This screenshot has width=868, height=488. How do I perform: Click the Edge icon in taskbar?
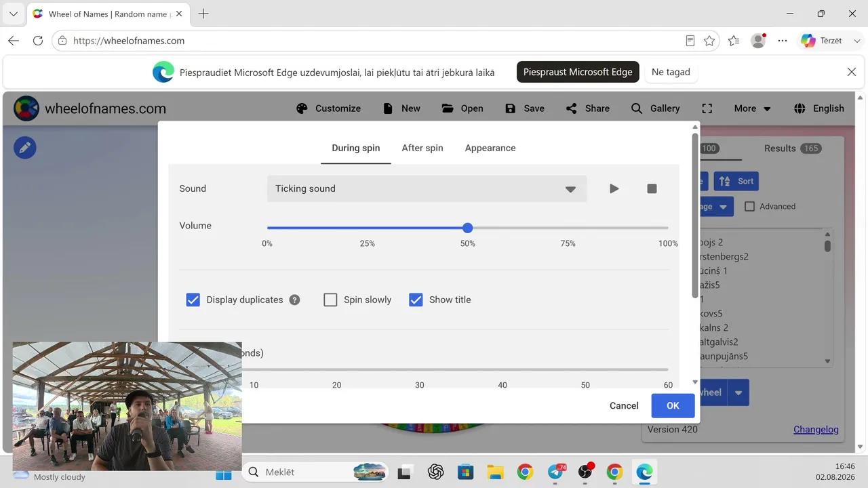pyautogui.click(x=644, y=472)
